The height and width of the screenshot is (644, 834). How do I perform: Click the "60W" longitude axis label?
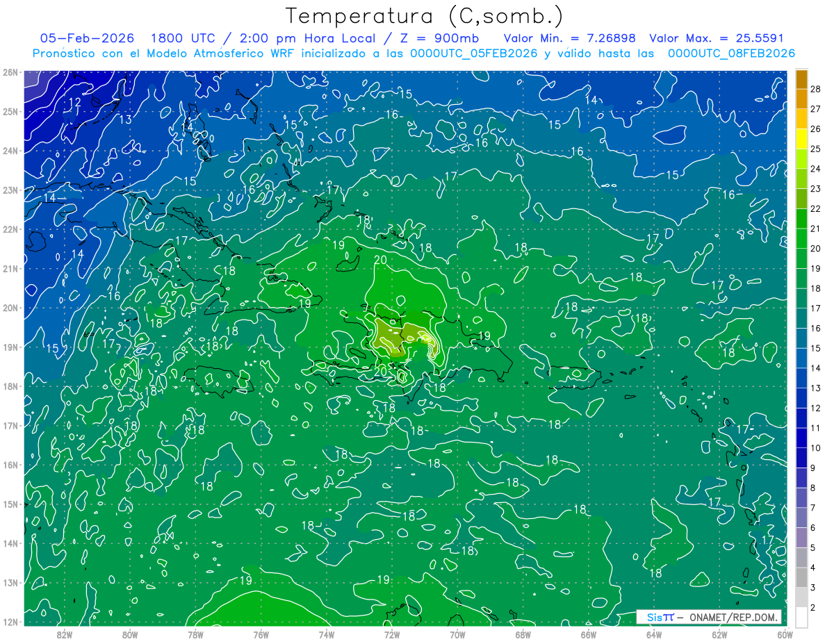pyautogui.click(x=785, y=634)
